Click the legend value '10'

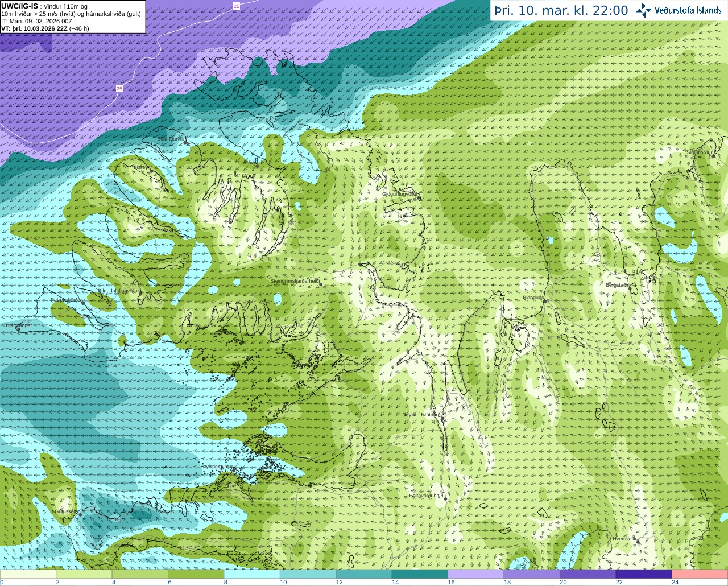click(283, 582)
